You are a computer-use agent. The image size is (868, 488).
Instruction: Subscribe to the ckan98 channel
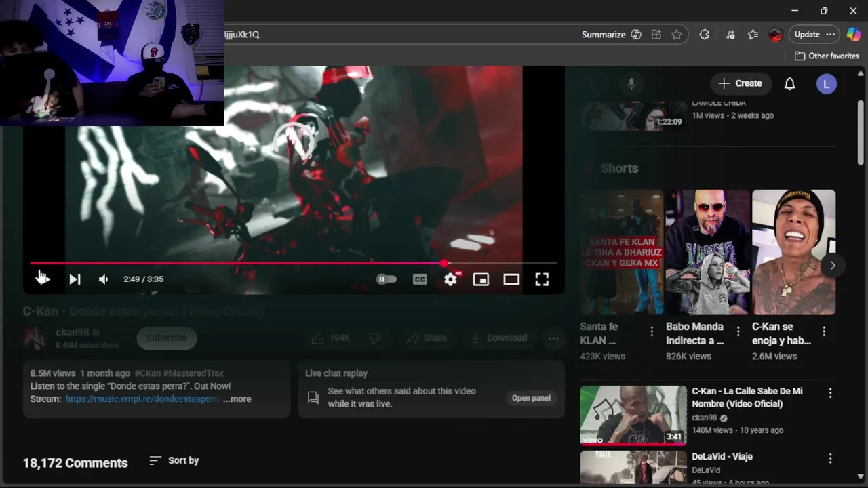(166, 338)
